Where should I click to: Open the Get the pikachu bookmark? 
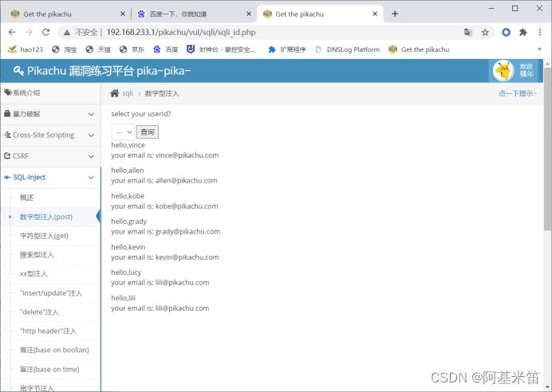[419, 49]
